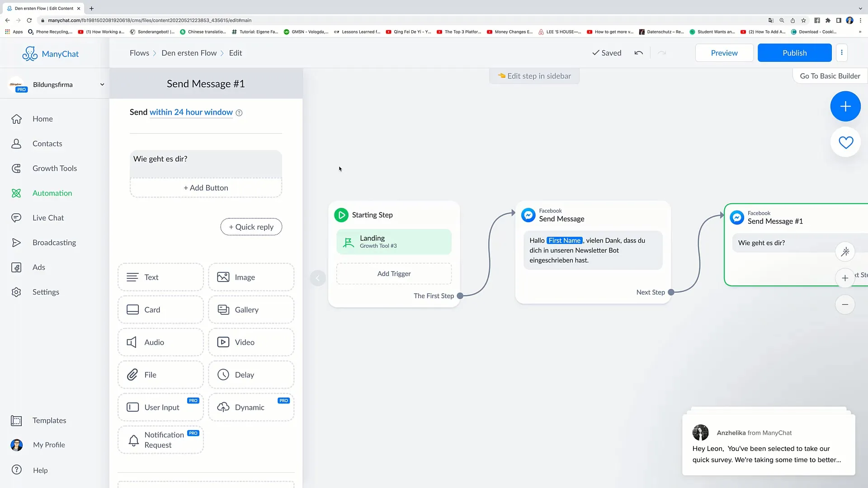Open Live Chat section
Viewport: 868px width, 488px height.
[48, 218]
